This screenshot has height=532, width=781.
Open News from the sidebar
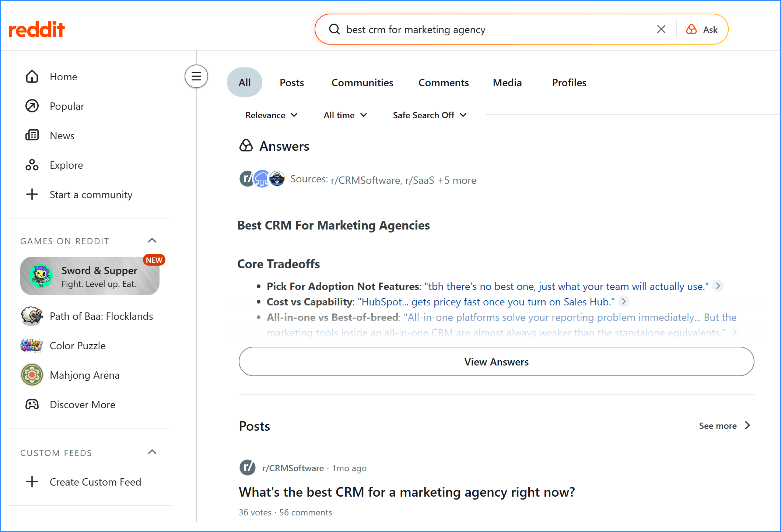coord(90,136)
